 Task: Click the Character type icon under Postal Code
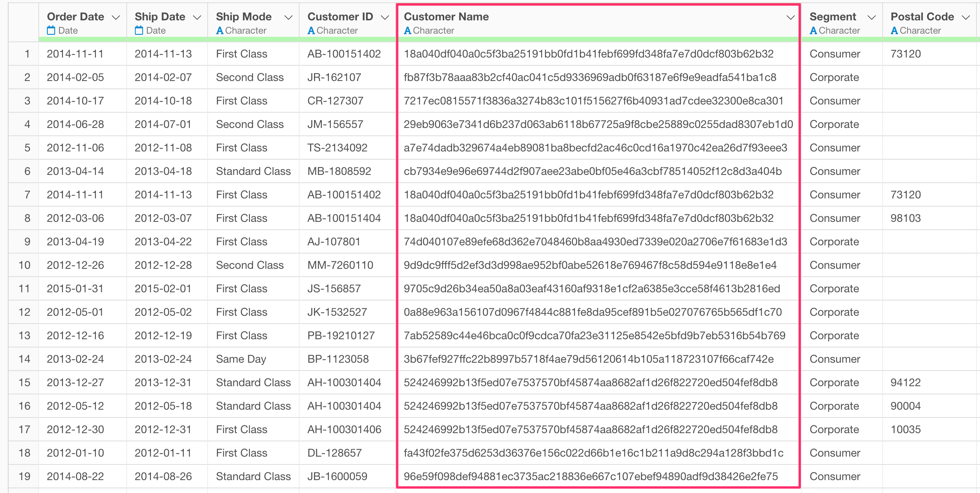click(894, 31)
